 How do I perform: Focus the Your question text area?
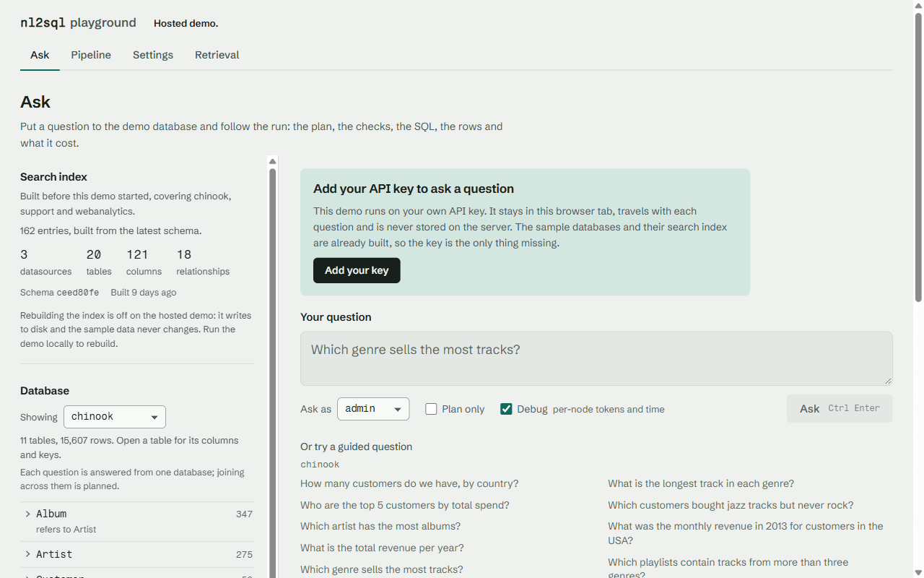[x=596, y=358]
